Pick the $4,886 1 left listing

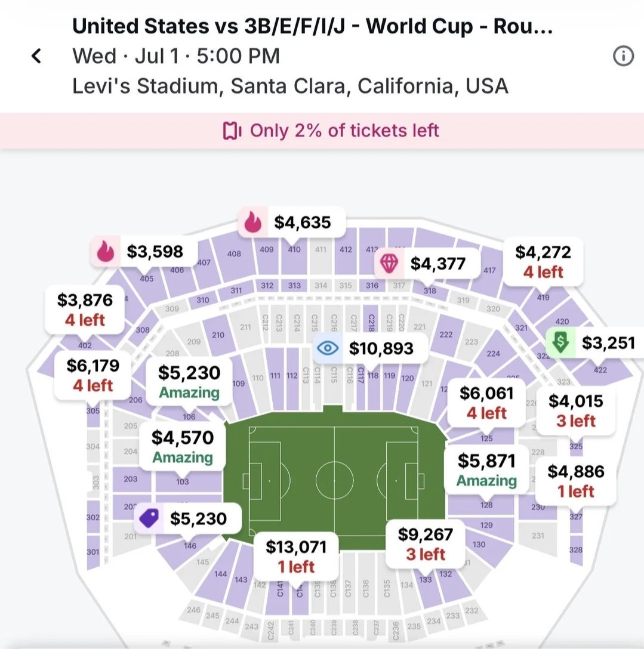point(576,481)
